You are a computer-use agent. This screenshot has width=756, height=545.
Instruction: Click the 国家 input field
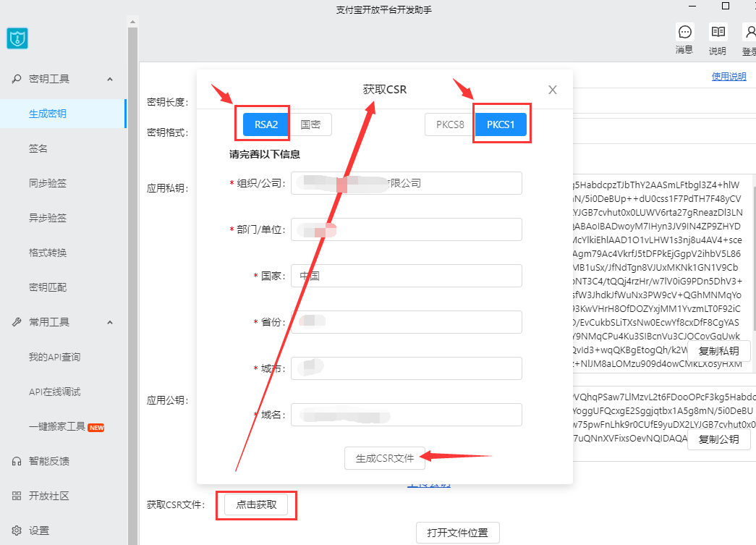pyautogui.click(x=407, y=276)
